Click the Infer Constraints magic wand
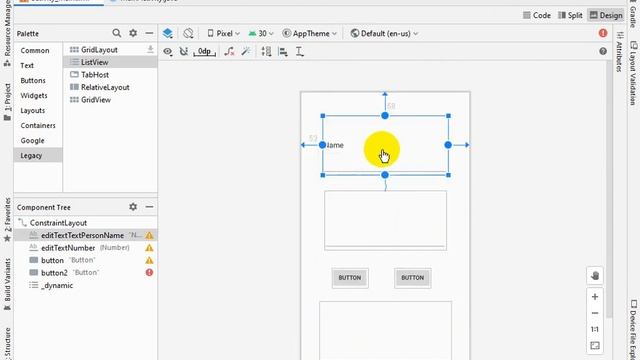640x360 pixels. point(246,51)
